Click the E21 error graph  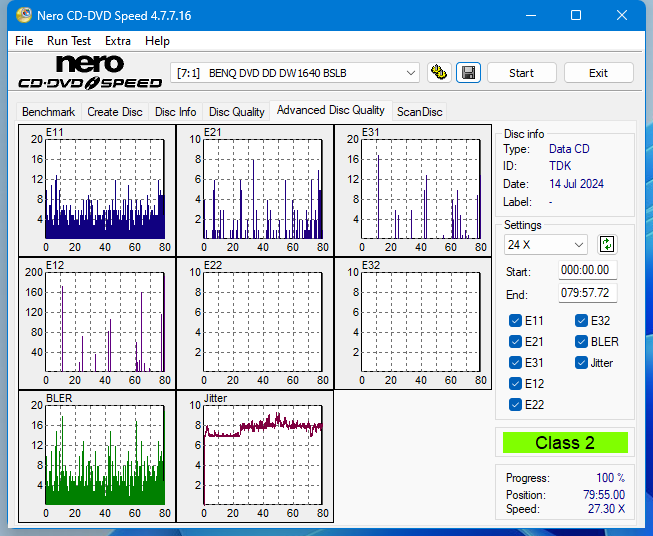(x=255, y=190)
